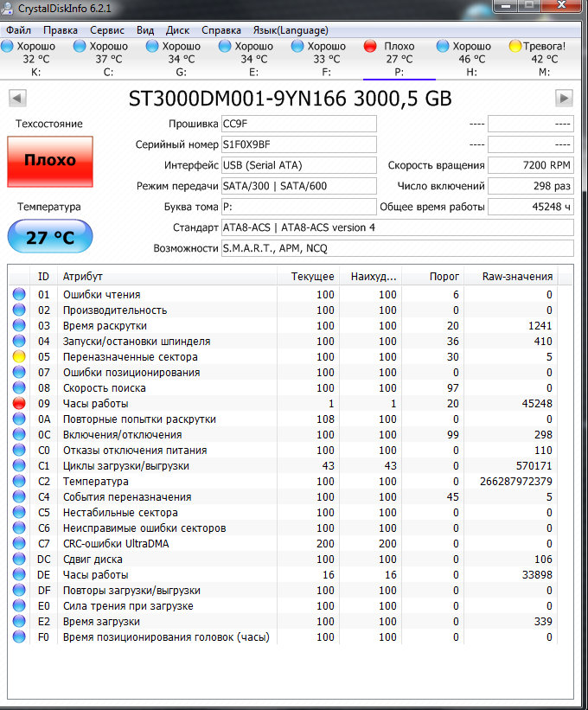
Task: Sort by the Порог column header
Action: point(433,276)
